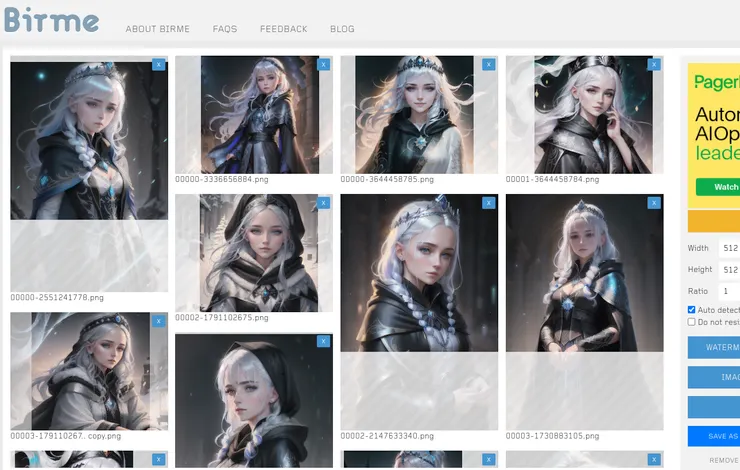The image size is (740, 470).
Task: Select thumbnail 00001-3644458784.png
Action: [x=585, y=115]
